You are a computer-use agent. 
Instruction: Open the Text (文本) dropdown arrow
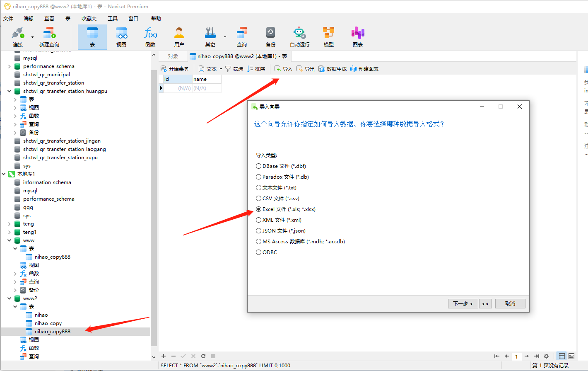[221, 69]
